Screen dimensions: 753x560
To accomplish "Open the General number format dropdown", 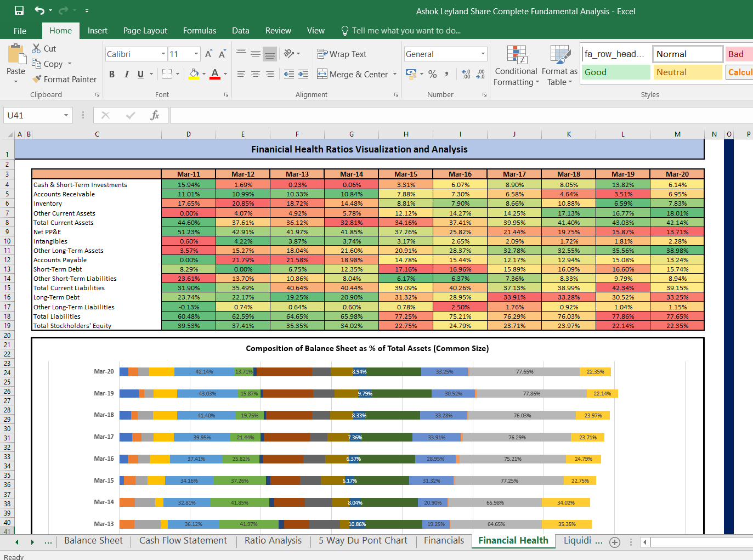I will coord(483,54).
